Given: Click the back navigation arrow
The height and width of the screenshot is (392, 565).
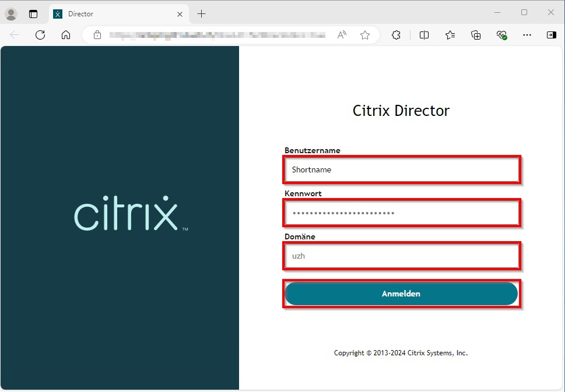Looking at the screenshot, I should (14, 35).
